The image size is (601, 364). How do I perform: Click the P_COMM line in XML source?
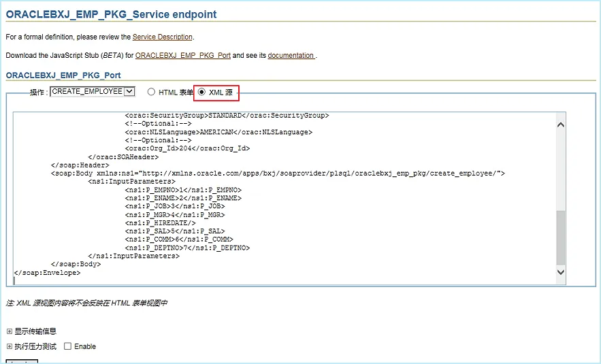[x=179, y=239]
